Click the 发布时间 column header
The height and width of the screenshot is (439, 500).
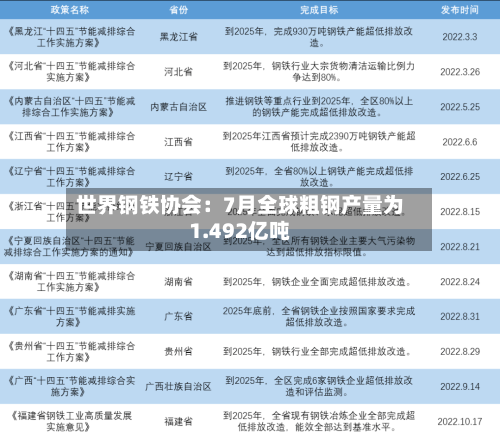point(460,10)
